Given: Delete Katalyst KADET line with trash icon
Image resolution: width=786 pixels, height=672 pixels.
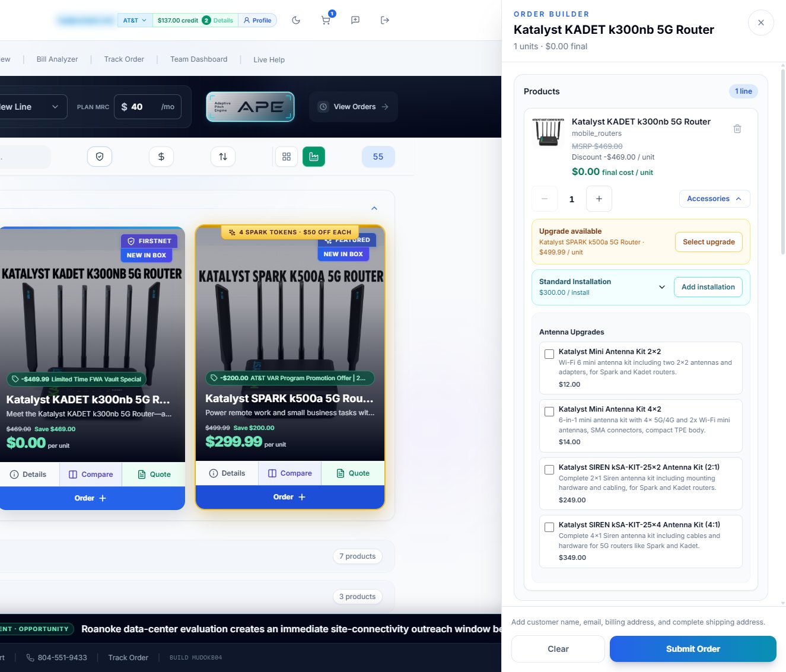Looking at the screenshot, I should pos(737,129).
